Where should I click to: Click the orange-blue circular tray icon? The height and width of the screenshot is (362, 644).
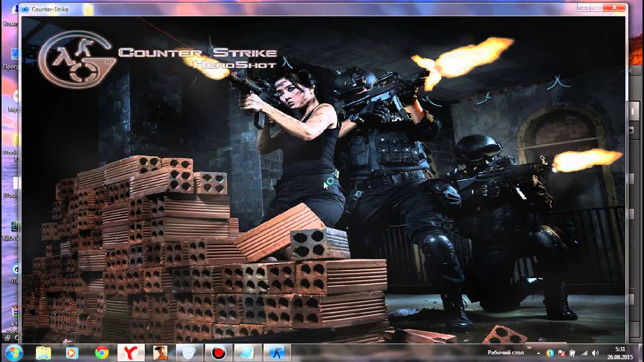(x=550, y=353)
